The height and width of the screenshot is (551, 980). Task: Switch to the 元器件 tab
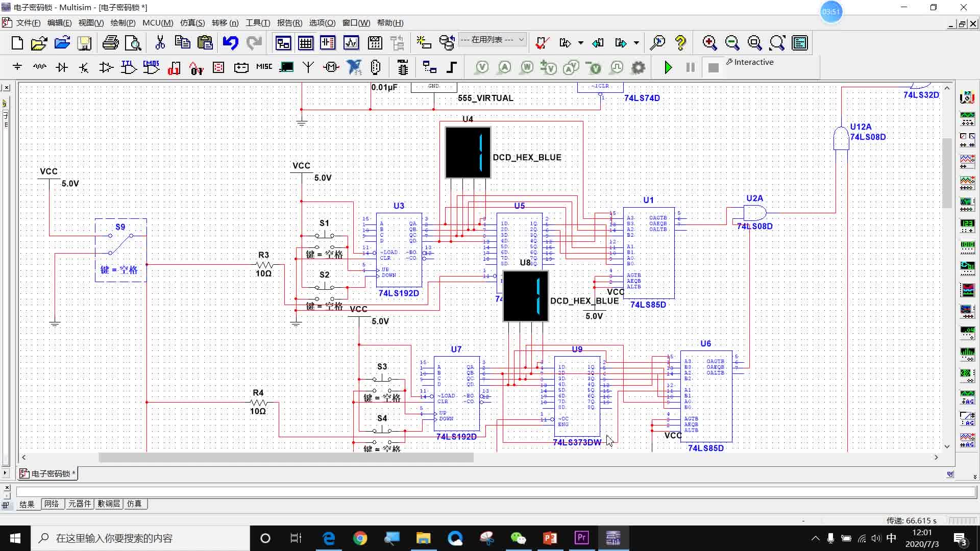pos(79,504)
